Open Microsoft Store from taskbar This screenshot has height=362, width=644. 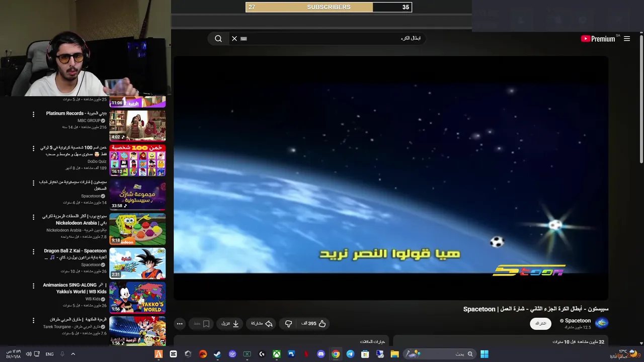[365, 354]
